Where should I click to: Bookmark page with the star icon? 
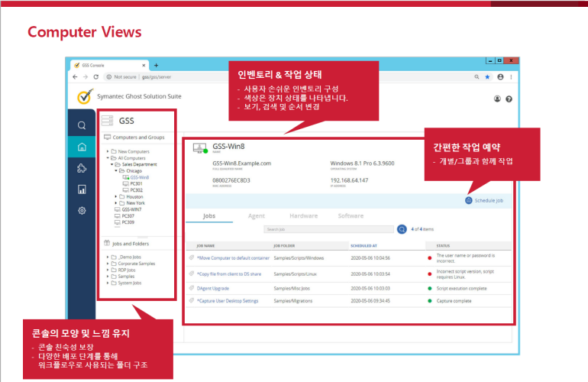coord(487,77)
